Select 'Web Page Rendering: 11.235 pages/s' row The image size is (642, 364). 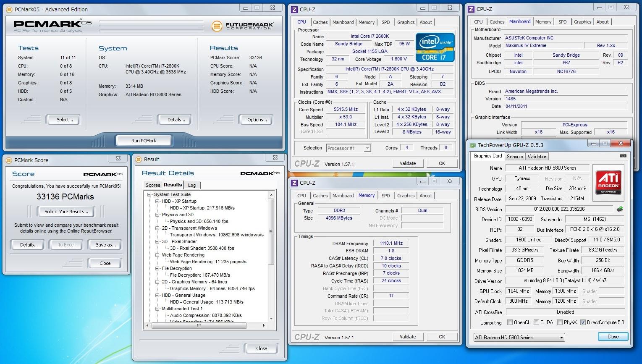pos(208,262)
